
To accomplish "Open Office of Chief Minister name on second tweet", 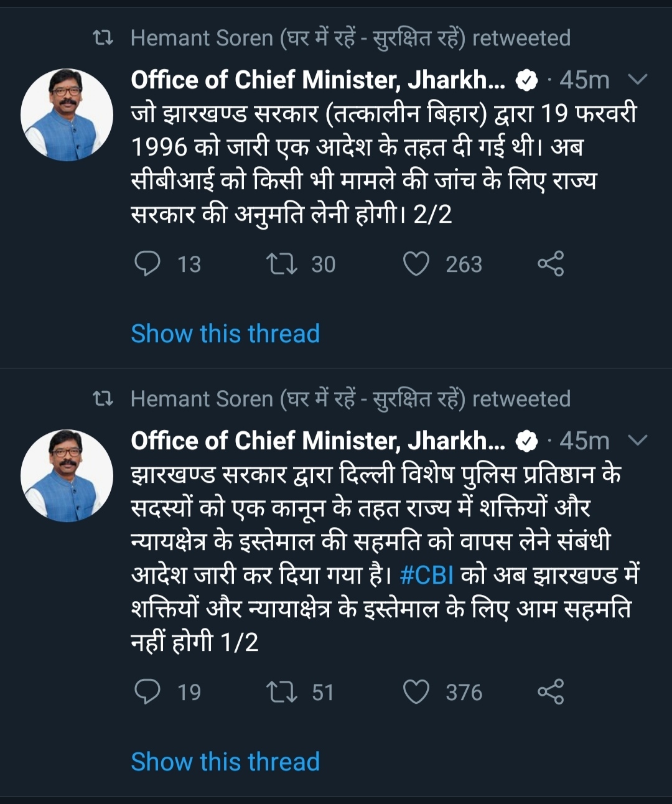I will click(x=317, y=441).
